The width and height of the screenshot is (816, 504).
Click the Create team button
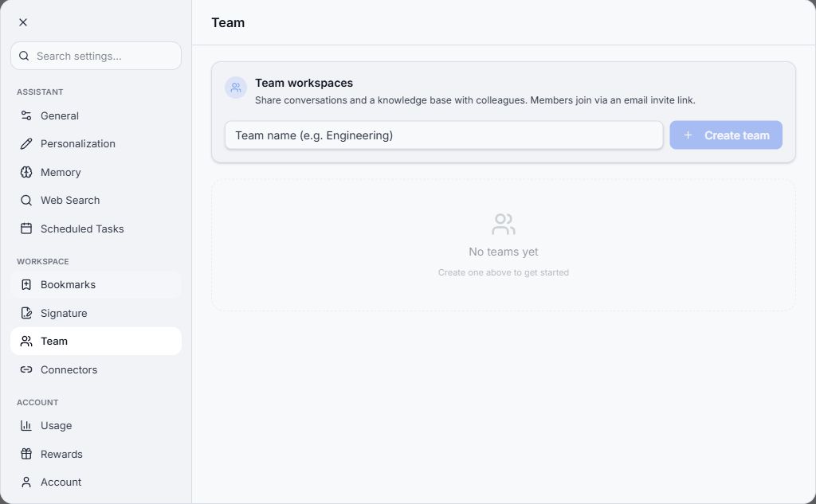726,135
